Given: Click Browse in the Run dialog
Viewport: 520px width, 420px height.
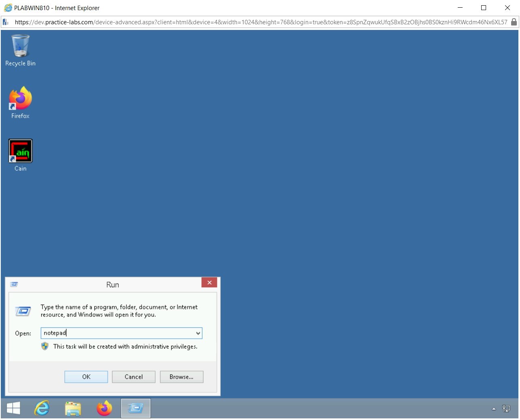Looking at the screenshot, I should tap(181, 377).
